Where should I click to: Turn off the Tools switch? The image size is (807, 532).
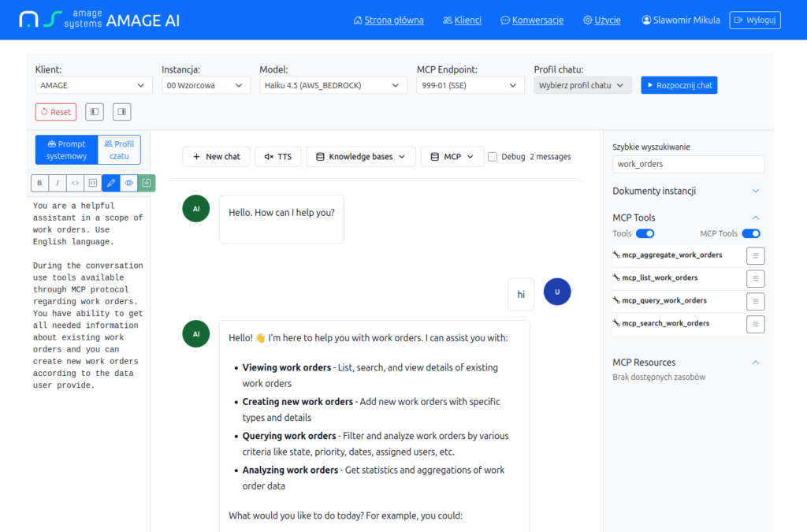[x=645, y=233]
